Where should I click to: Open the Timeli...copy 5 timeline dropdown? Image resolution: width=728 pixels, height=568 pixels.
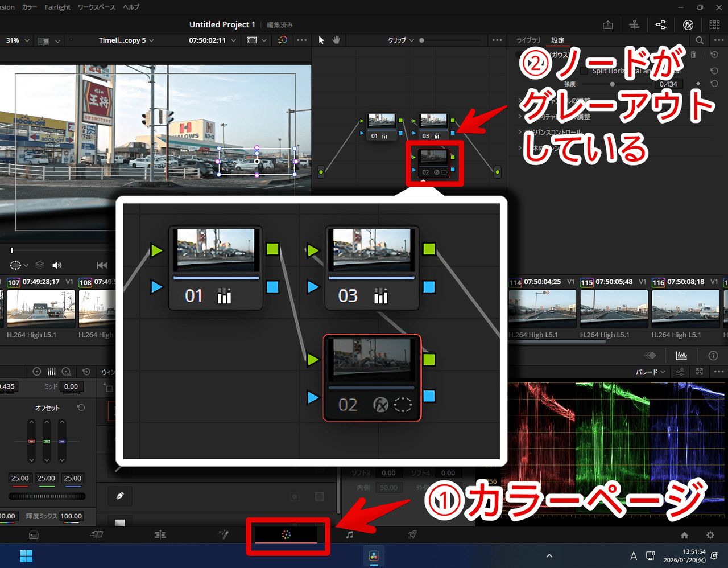[126, 40]
